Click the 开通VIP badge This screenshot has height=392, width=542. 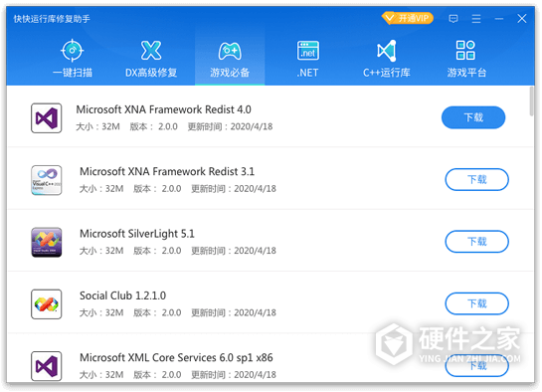[408, 18]
